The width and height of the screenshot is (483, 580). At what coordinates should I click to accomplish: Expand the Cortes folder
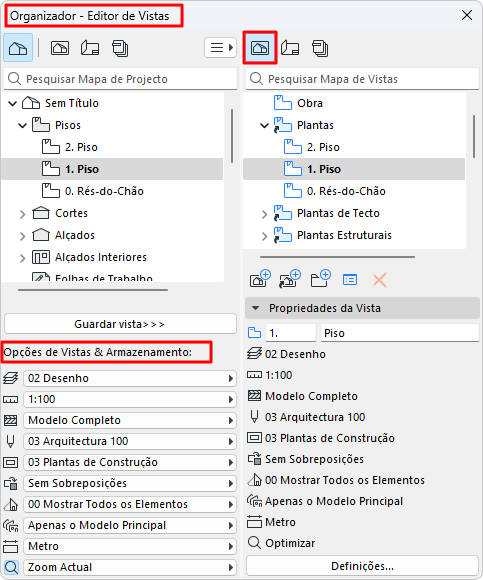(23, 213)
